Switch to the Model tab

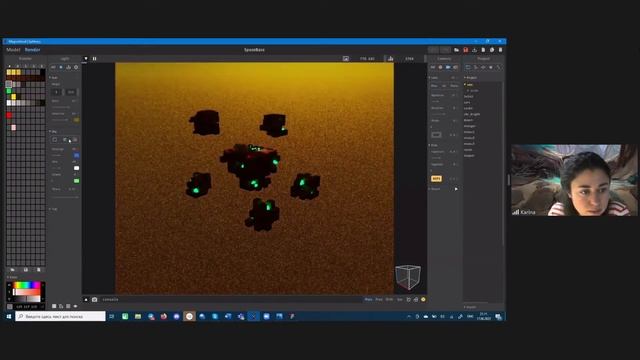[13, 50]
